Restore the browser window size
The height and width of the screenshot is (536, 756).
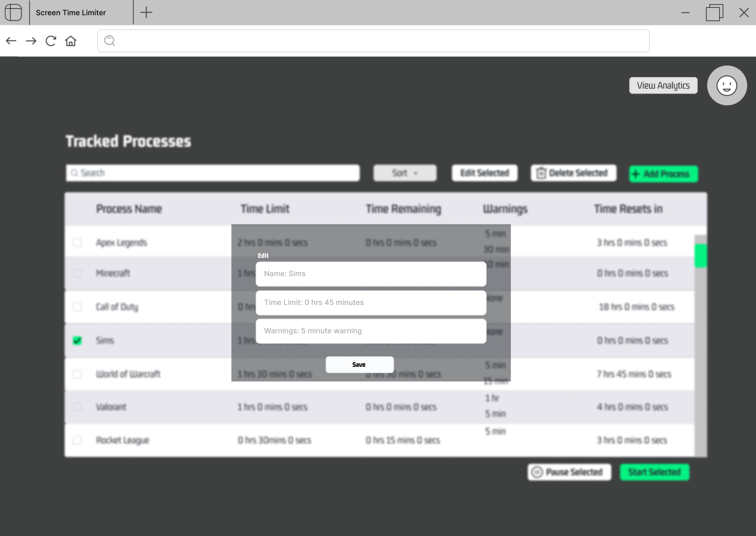pyautogui.click(x=714, y=12)
